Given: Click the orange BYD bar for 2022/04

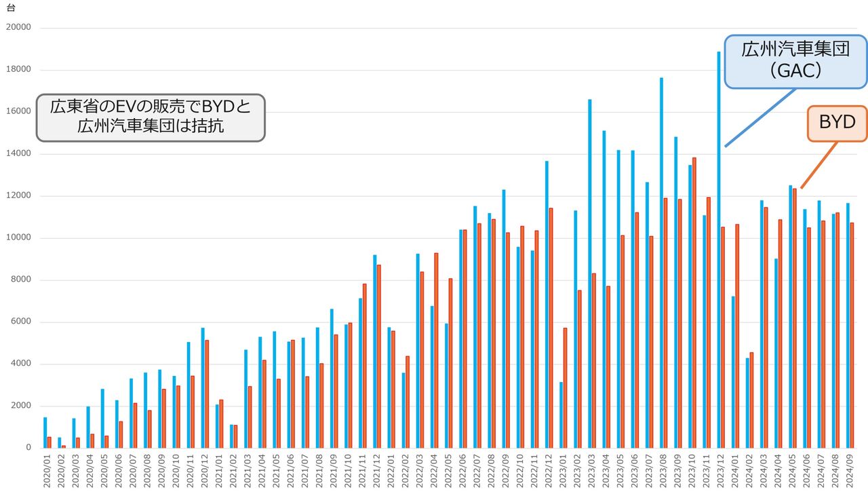Looking at the screenshot, I should [x=435, y=350].
